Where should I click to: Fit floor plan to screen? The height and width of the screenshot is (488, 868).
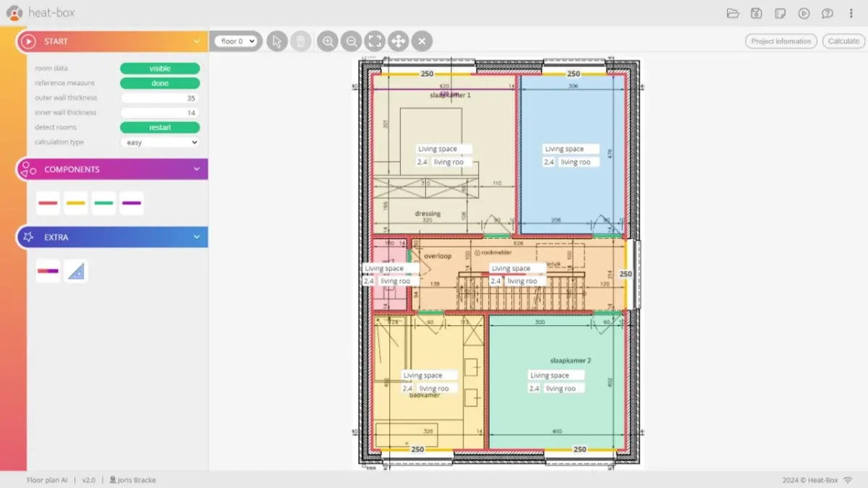pyautogui.click(x=375, y=41)
